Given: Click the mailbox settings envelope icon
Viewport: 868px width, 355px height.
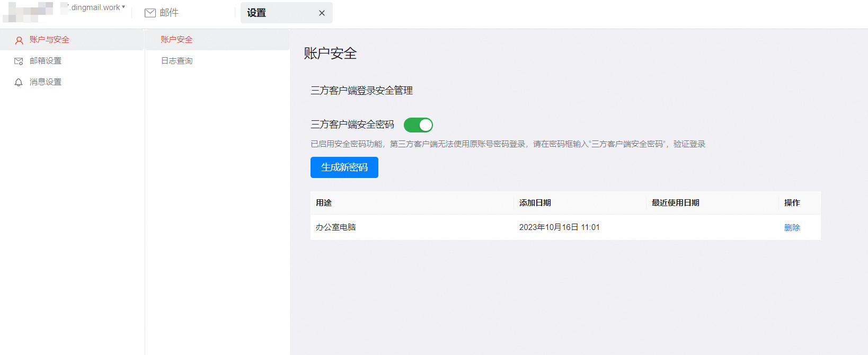Looking at the screenshot, I should pyautogui.click(x=19, y=61).
